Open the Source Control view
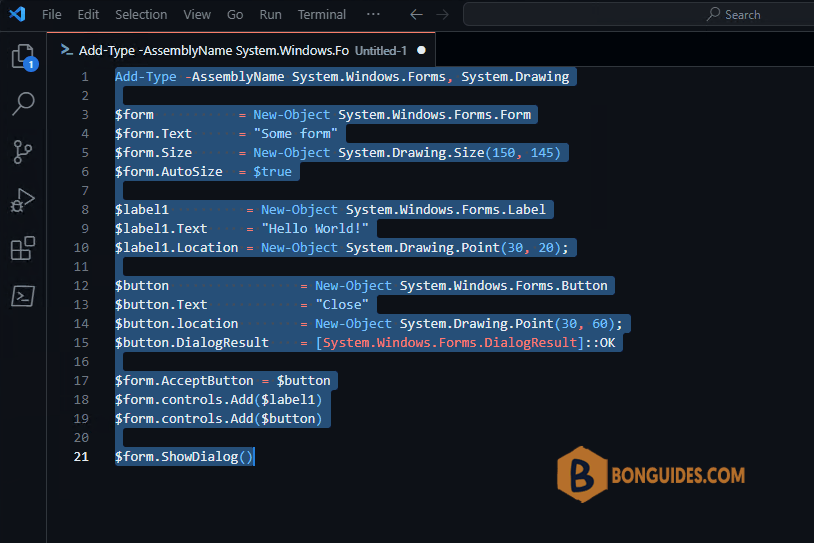This screenshot has height=543, width=814. (x=23, y=152)
